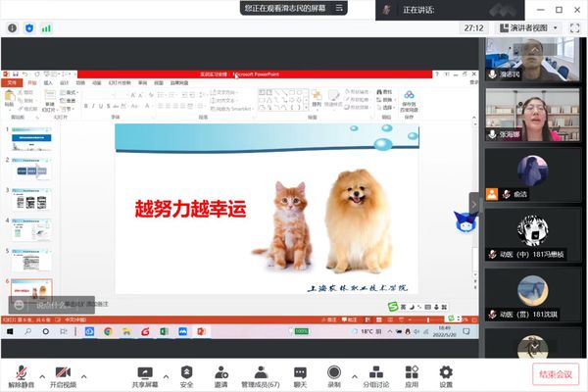This screenshot has width=588, height=392.
Task: Click the 邀请 invite icon
Action: [220, 375]
